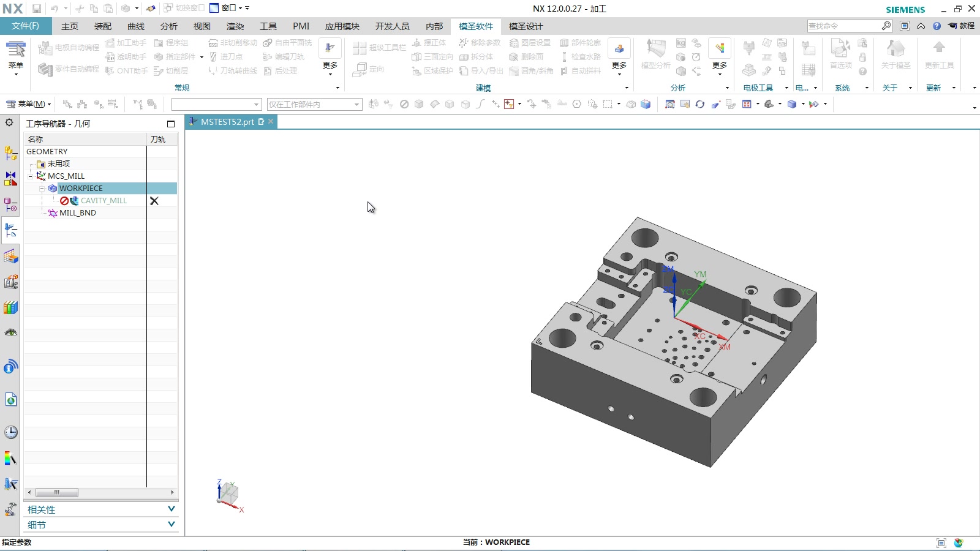Open the History clock sidebar icon
This screenshot has height=551, width=980.
(10, 432)
